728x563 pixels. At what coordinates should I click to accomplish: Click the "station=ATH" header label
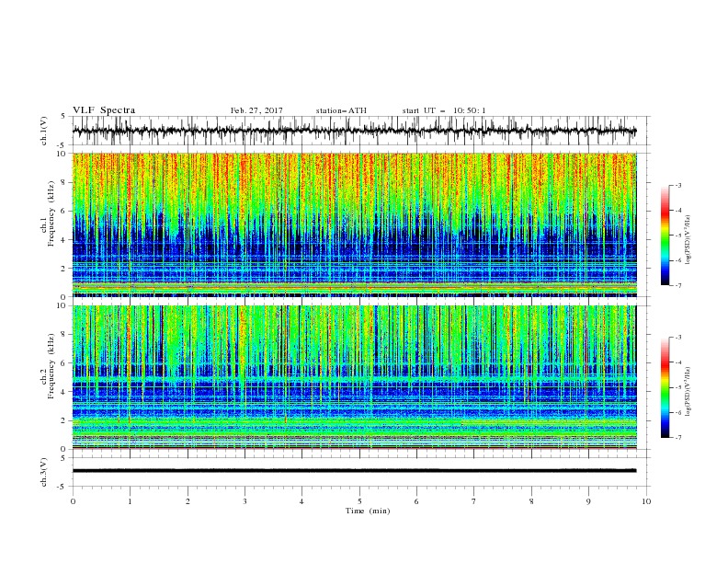341,110
